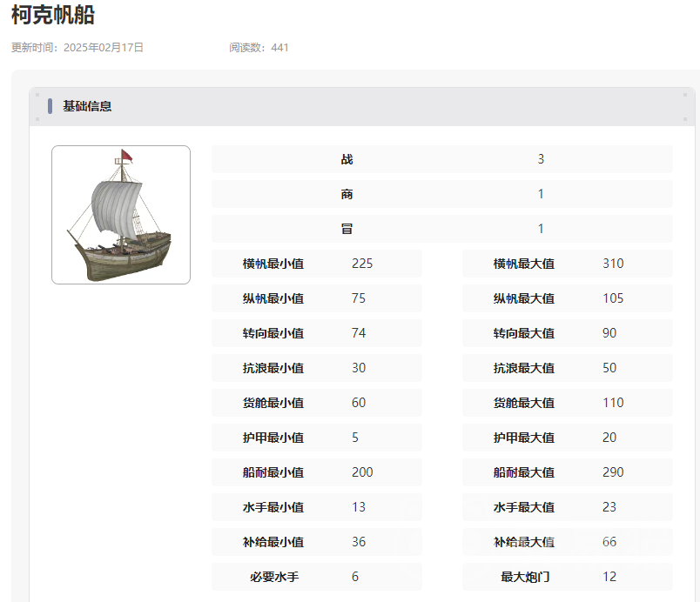The image size is (700, 602).
Task: Select the 战 row label
Action: point(347,159)
